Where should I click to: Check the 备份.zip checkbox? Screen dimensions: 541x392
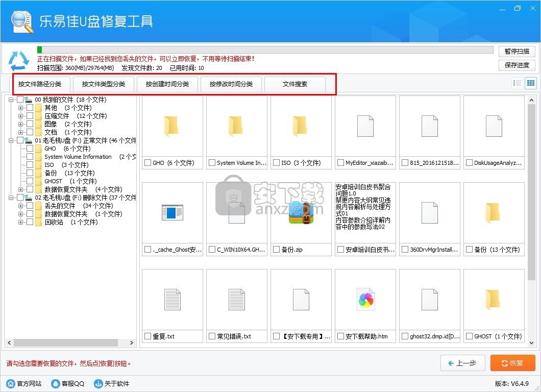(x=276, y=249)
